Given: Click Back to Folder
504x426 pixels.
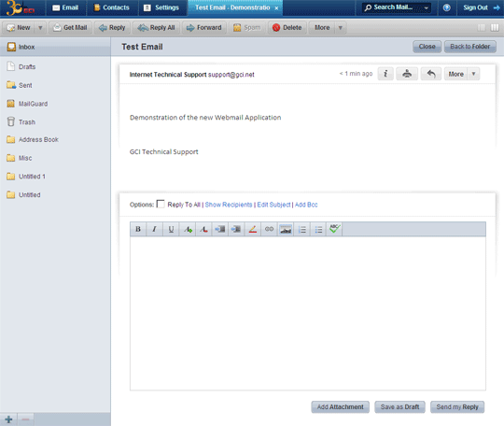Looking at the screenshot, I should [x=469, y=47].
